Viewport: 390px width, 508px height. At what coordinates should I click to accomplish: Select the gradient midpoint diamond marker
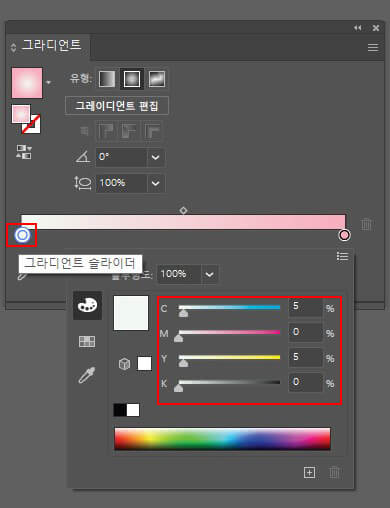[183, 210]
